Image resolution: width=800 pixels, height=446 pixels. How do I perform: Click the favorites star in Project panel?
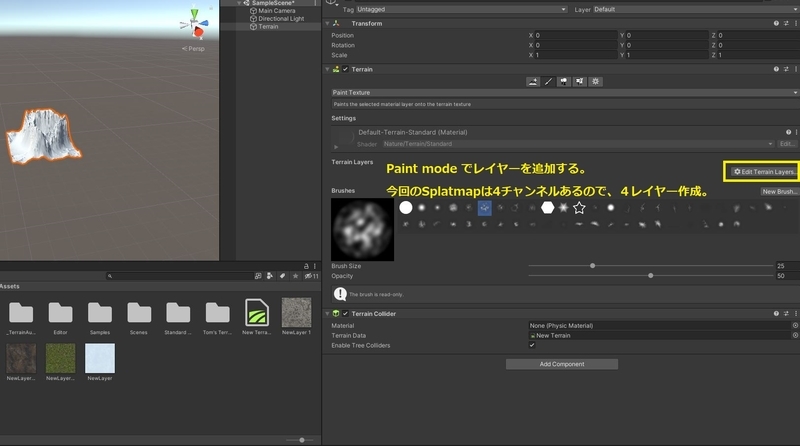(295, 276)
